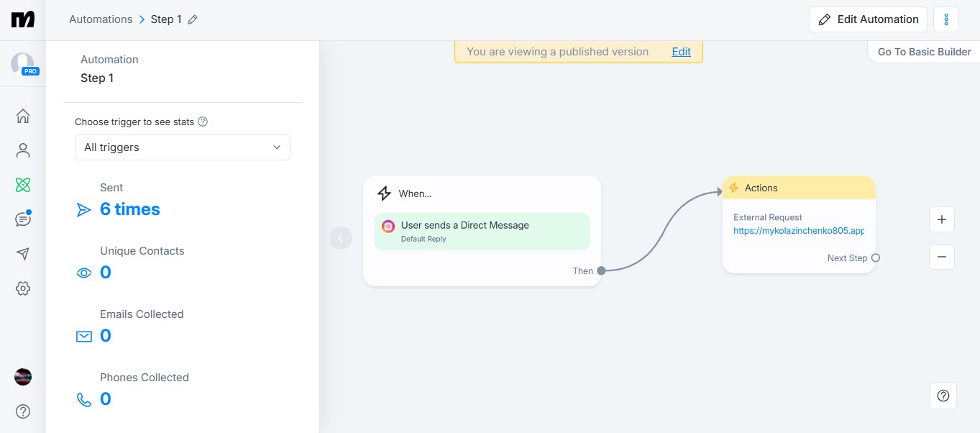This screenshot has height=433, width=980.
Task: Click the Instagram icon in trigger
Action: coord(388,226)
